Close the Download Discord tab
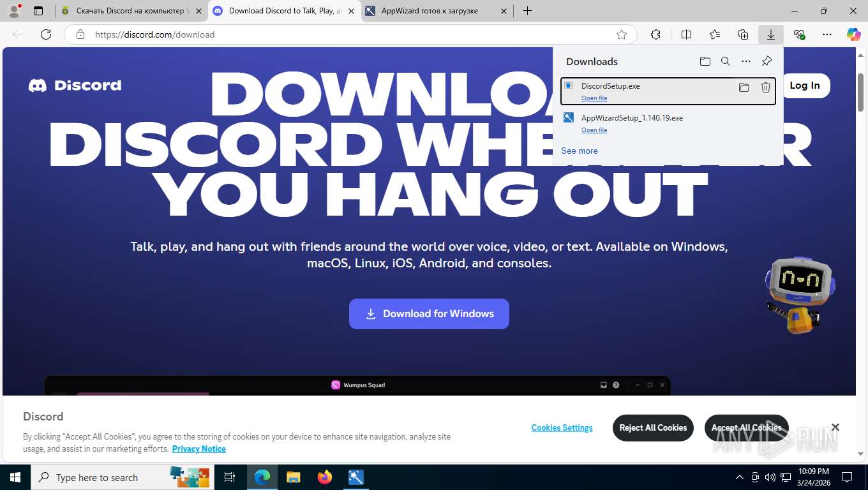Image resolution: width=868 pixels, height=490 pixels. point(352,11)
